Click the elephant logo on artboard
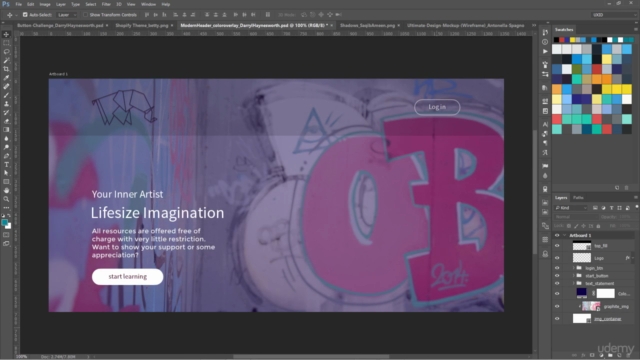Screen dimensions: 640x360 123,107
